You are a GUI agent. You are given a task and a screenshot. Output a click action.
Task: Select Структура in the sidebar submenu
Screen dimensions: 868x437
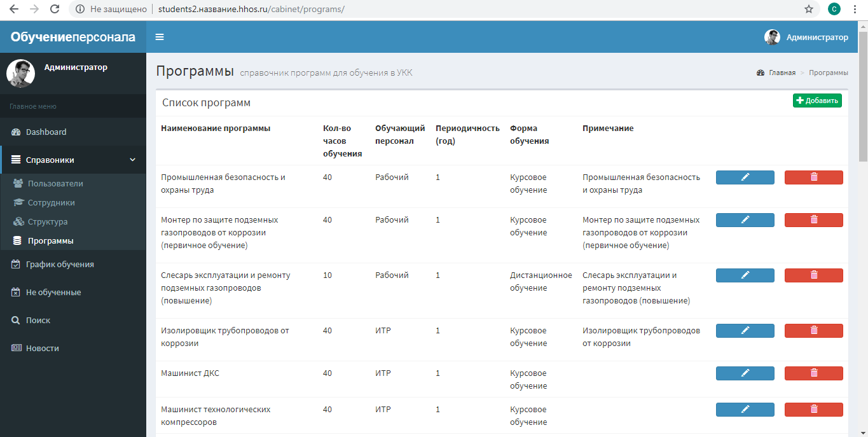coord(47,222)
